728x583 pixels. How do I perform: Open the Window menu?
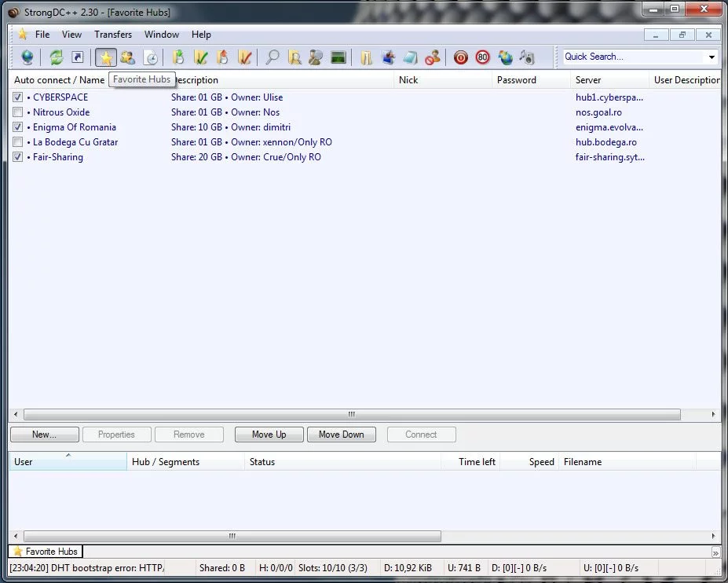tap(162, 35)
